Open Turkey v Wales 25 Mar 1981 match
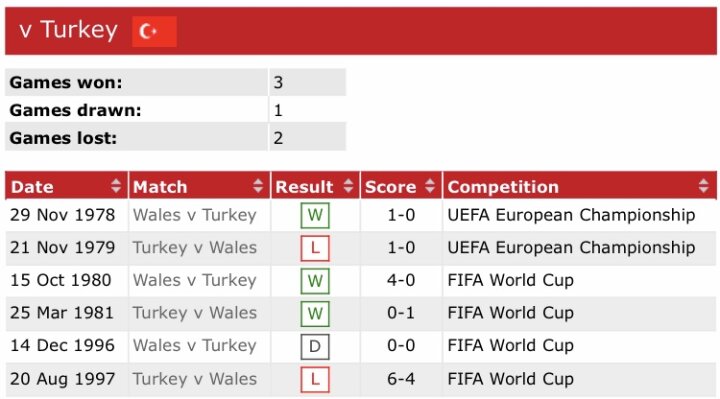The width and height of the screenshot is (720, 399). [195, 313]
